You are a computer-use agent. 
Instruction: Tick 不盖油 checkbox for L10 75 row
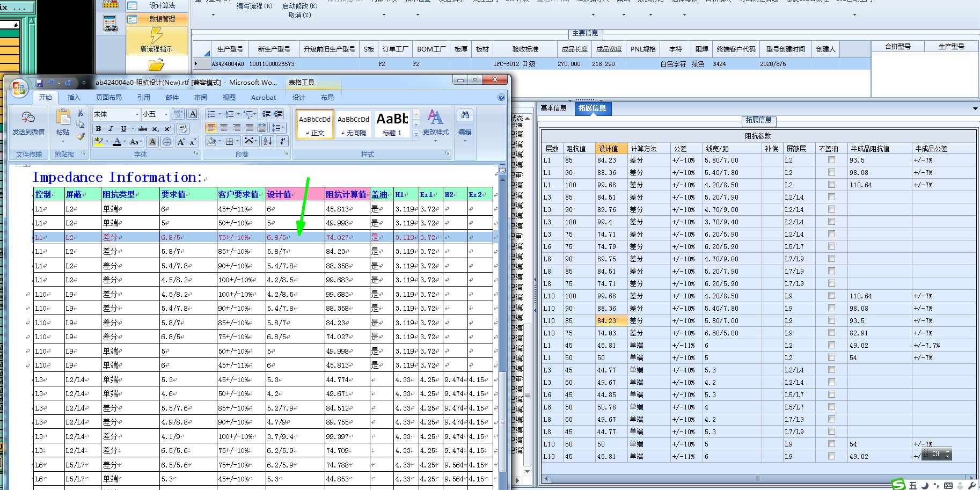(831, 333)
